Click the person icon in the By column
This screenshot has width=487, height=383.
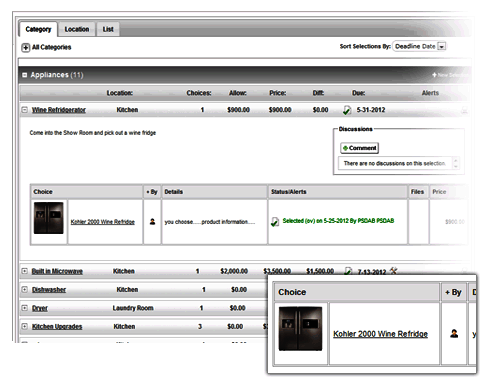pos(152,221)
